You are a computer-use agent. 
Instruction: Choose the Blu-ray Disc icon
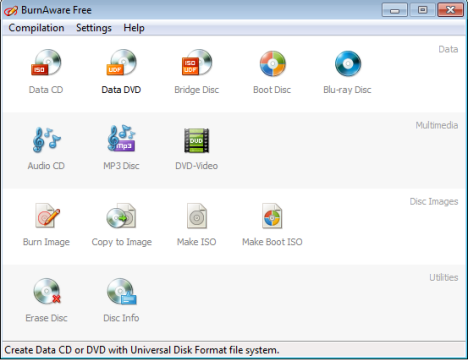[348, 63]
